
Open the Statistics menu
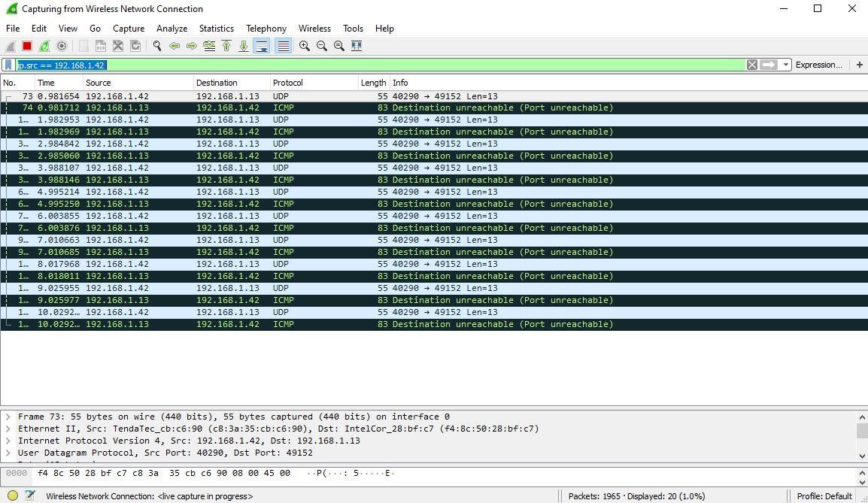(x=217, y=28)
